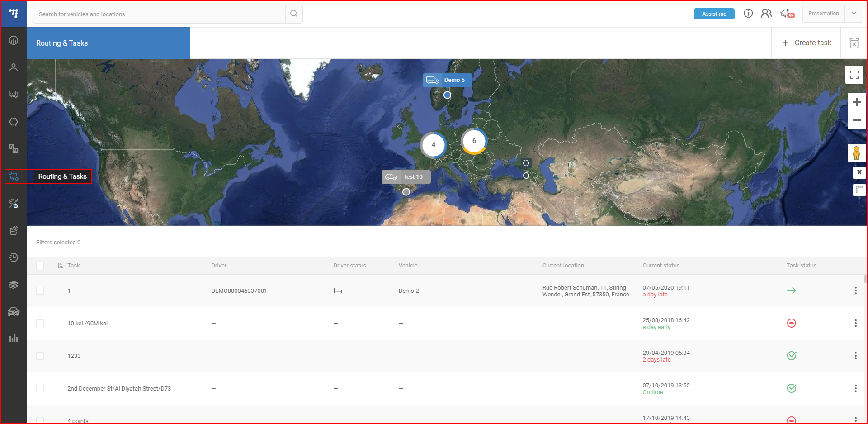Open notifications with the red badge
The image size is (868, 424).
coord(787,14)
